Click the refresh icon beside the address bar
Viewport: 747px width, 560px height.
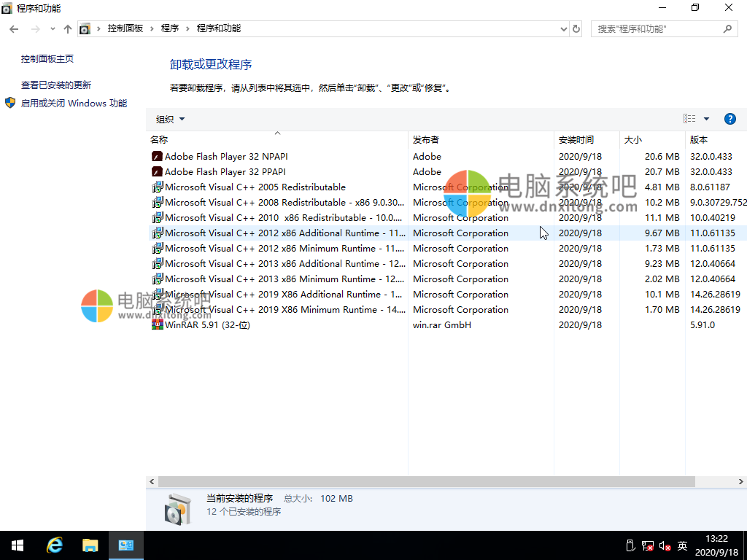click(576, 29)
